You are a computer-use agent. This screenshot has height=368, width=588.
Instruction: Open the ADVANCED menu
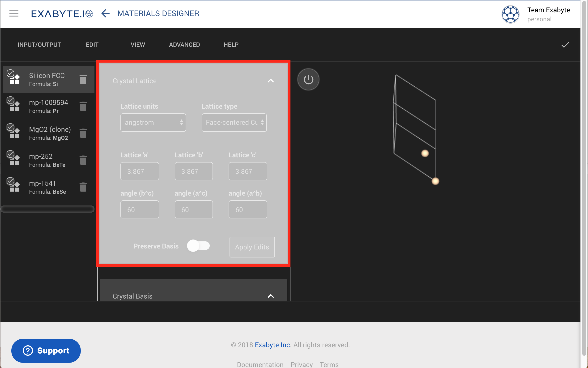(x=184, y=45)
